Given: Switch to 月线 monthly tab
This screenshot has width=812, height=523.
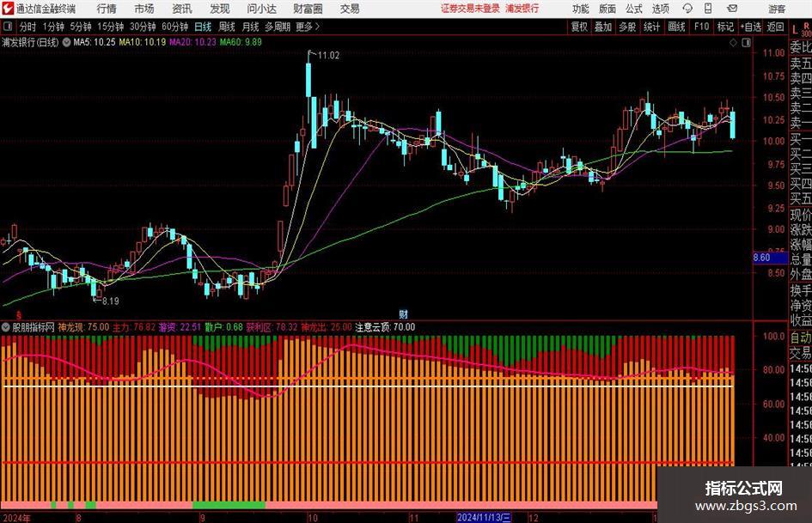Looking at the screenshot, I should (x=250, y=27).
